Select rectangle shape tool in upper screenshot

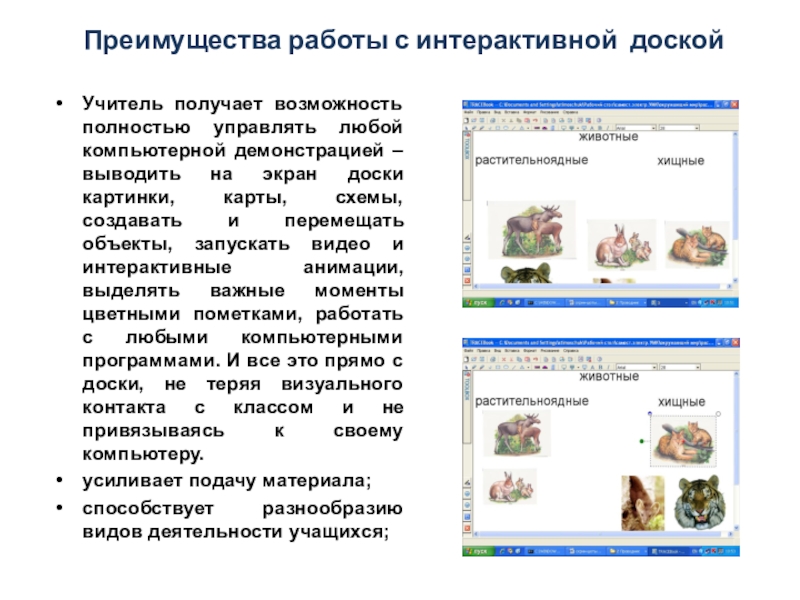coord(497,128)
